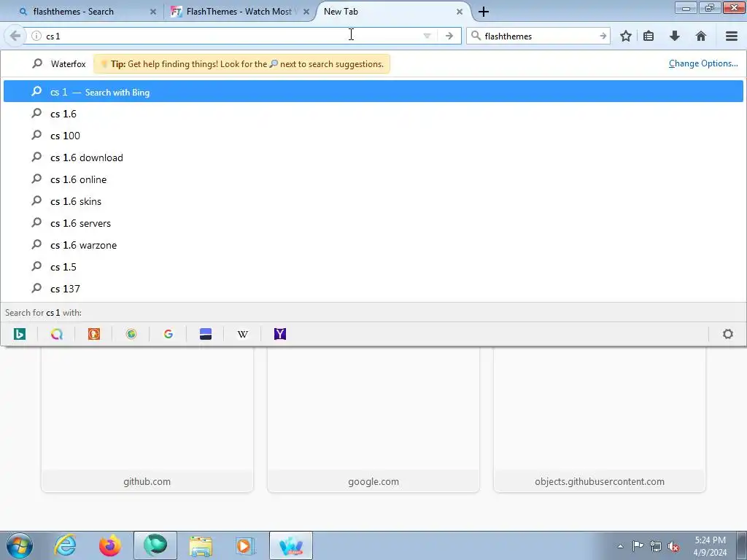Open the google.com tile
Screen dimensions: 747x560
(373, 419)
